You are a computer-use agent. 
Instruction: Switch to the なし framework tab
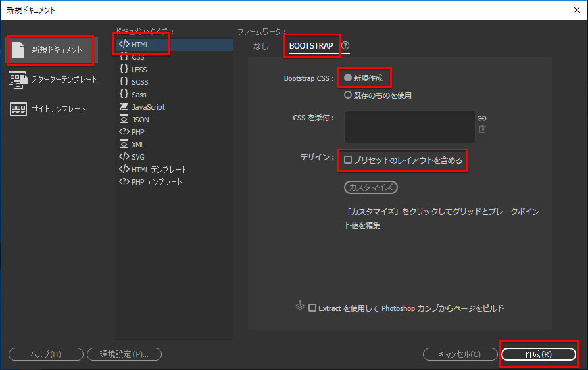click(261, 46)
